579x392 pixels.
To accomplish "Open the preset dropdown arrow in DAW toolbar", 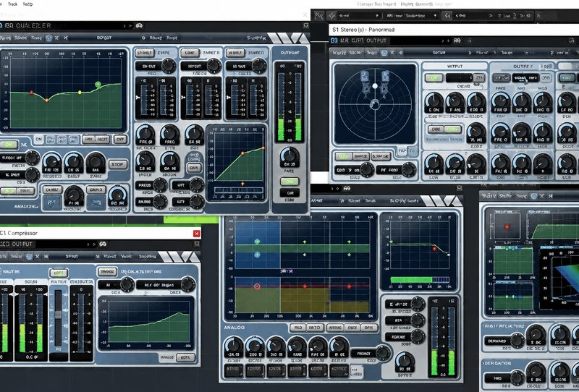I will 436,15.
